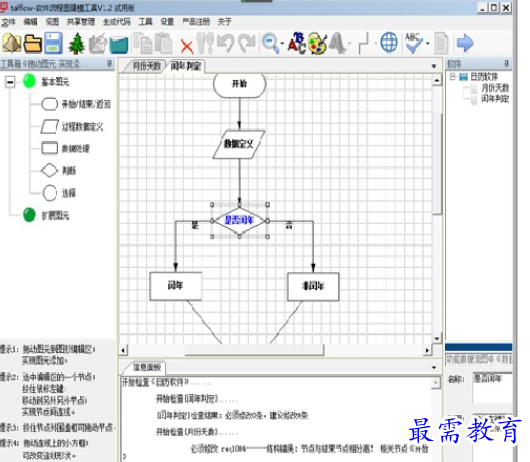Click the connector line style icon

tap(364, 43)
